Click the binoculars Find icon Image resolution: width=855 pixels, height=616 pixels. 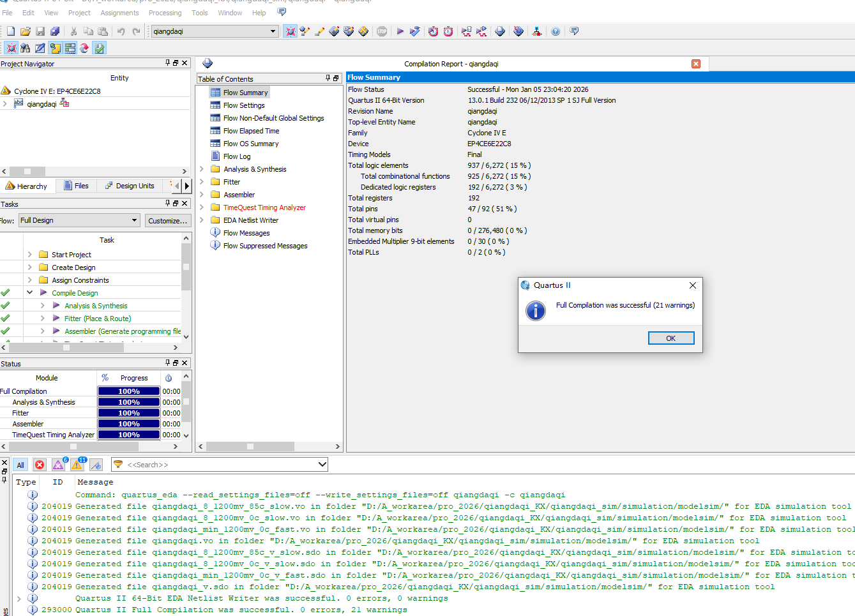coord(26,48)
